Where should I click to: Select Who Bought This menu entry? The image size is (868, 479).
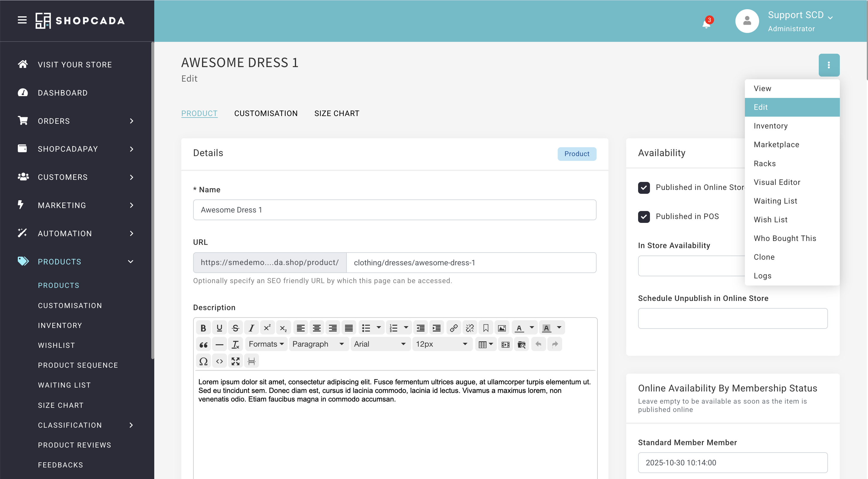[x=792, y=238]
